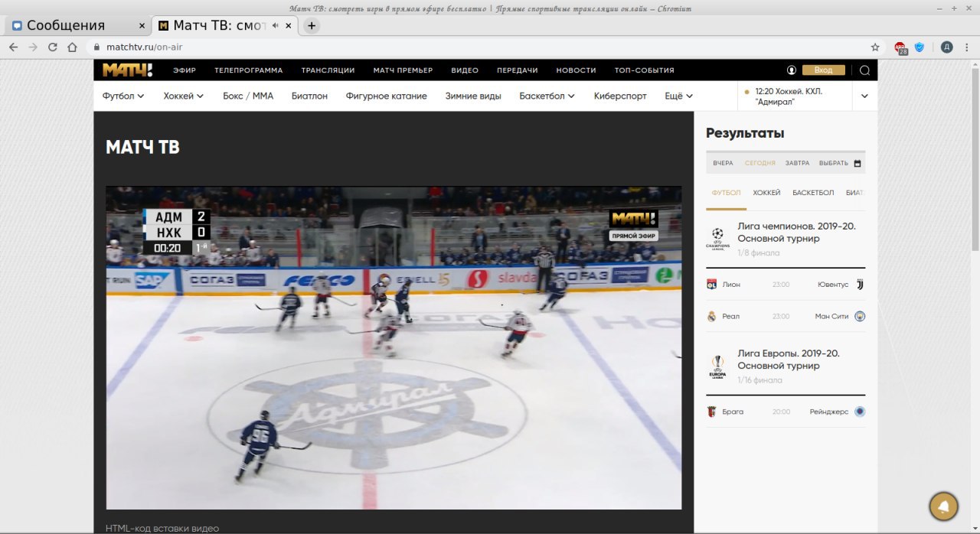
Task: Open Бокс / ММА section
Action: coord(248,96)
